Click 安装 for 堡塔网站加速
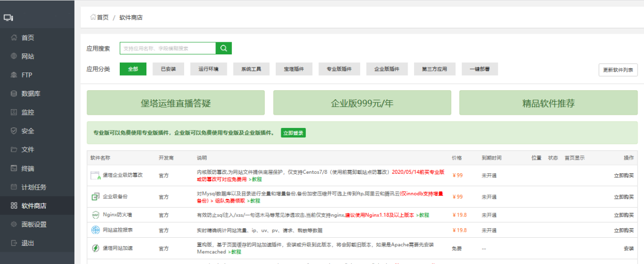644x264 pixels. tap(628, 248)
